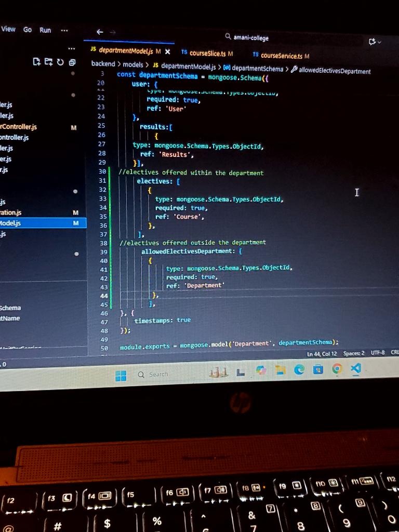399x532 pixels.
Task: Click the VS Code taskbar icon
Action: click(355, 368)
